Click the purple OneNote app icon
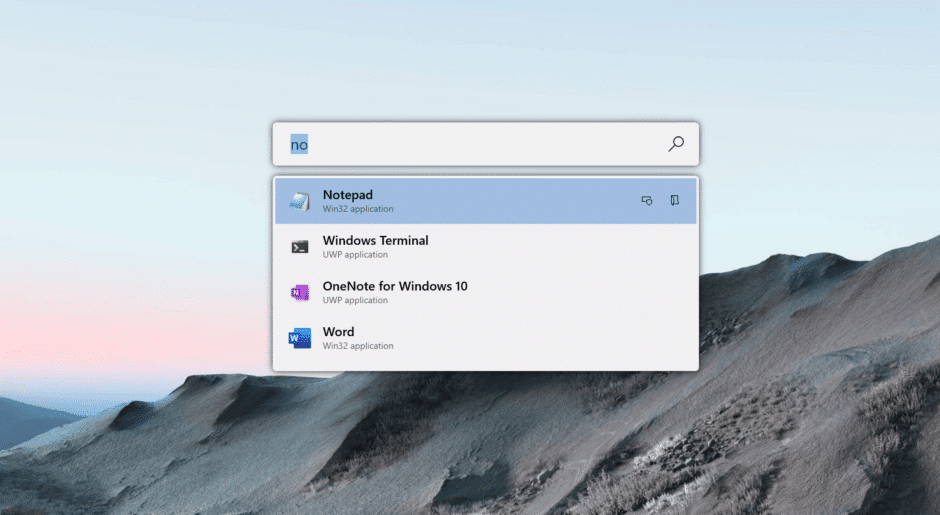The width and height of the screenshot is (940, 515). (300, 292)
